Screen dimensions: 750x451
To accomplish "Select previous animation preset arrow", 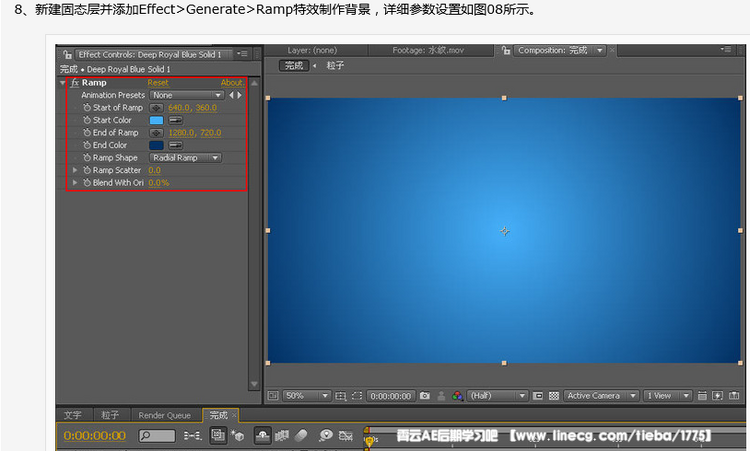I will pos(232,95).
